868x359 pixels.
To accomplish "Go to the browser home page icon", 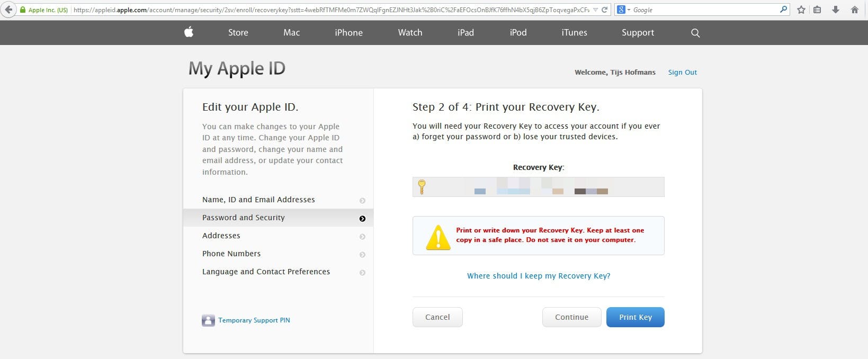I will tap(854, 10).
